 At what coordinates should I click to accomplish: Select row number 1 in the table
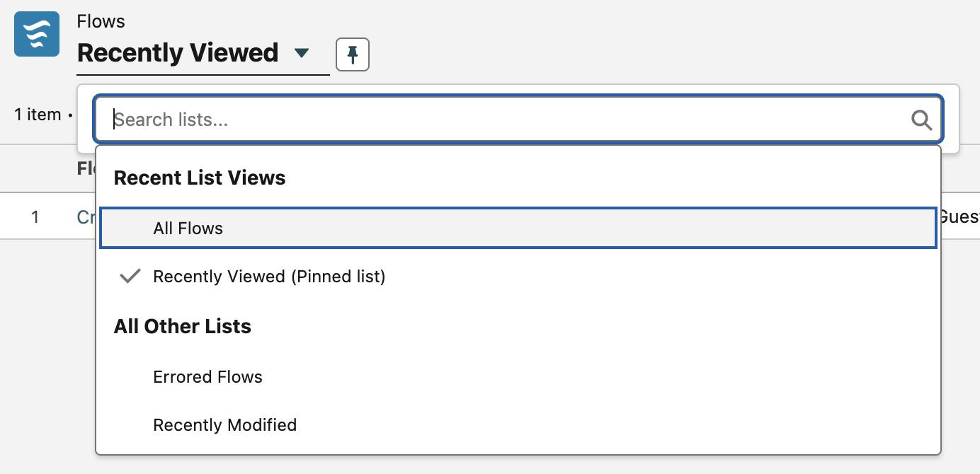coord(35,217)
